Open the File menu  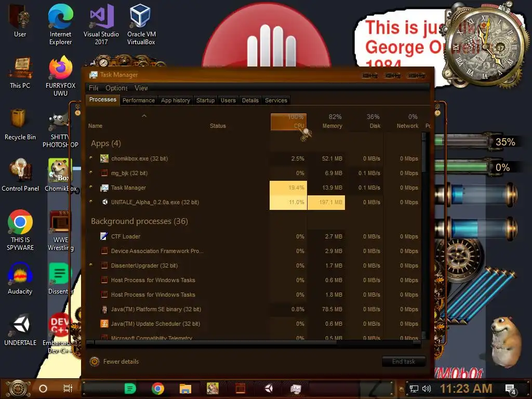click(94, 88)
